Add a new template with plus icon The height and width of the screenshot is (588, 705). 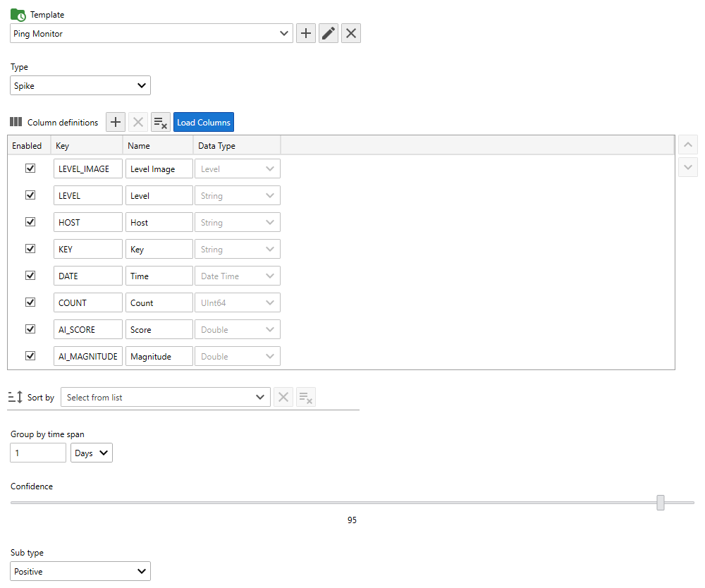click(x=306, y=33)
